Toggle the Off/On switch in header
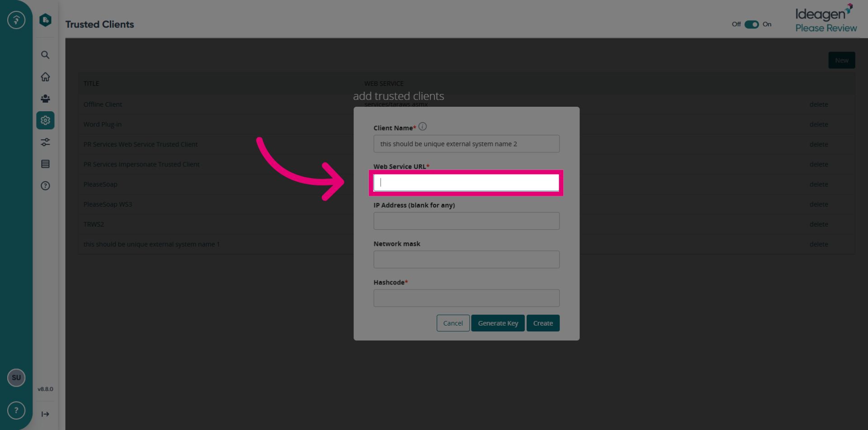This screenshot has height=430, width=868. pyautogui.click(x=751, y=24)
